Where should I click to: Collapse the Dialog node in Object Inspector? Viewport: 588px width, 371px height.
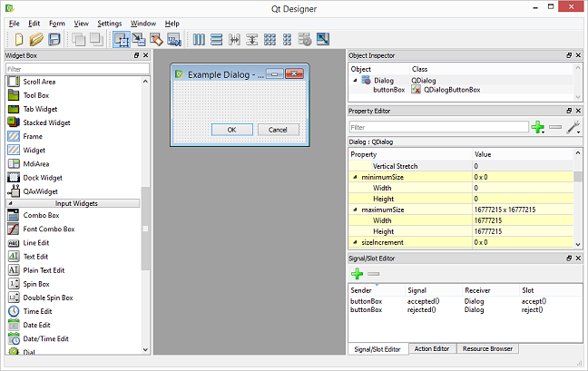pos(355,80)
